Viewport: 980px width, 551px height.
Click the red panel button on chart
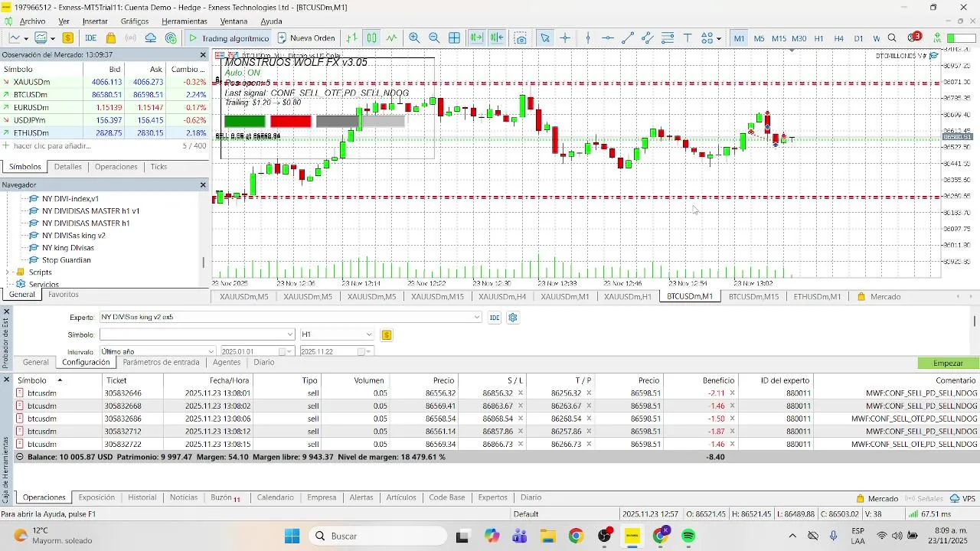click(291, 121)
